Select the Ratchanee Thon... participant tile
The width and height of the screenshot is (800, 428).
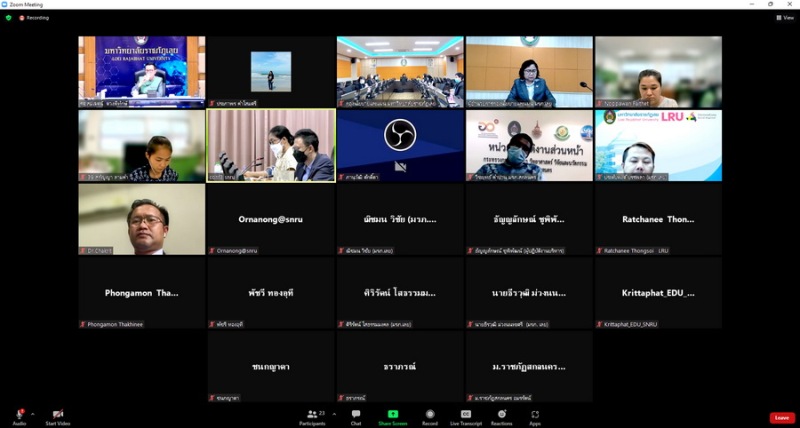(x=657, y=219)
